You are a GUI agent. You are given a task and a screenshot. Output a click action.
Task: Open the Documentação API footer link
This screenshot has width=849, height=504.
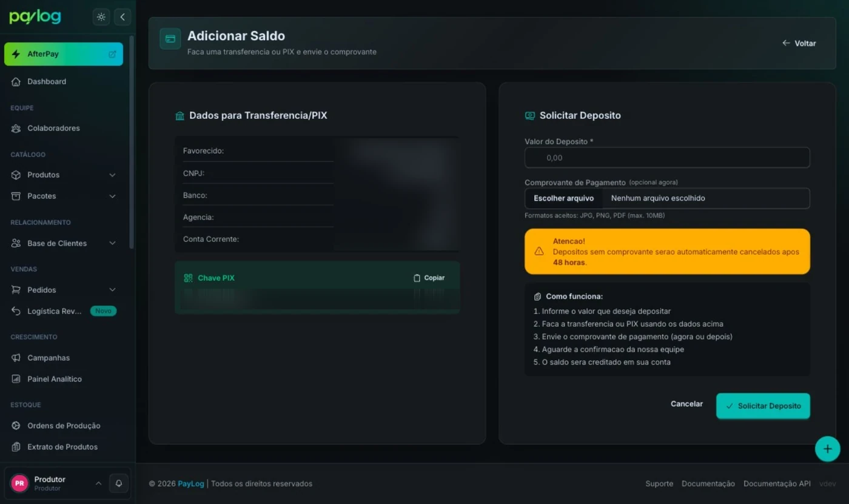777,483
